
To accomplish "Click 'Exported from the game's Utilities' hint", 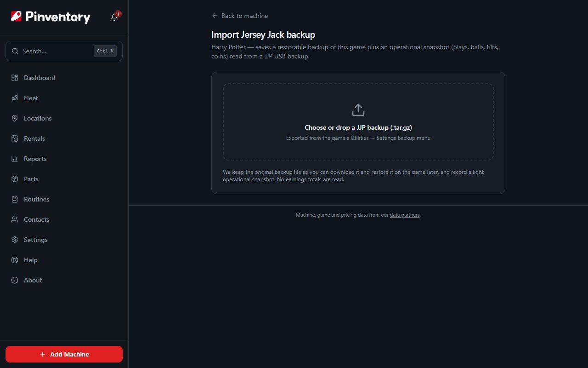I will (358, 138).
